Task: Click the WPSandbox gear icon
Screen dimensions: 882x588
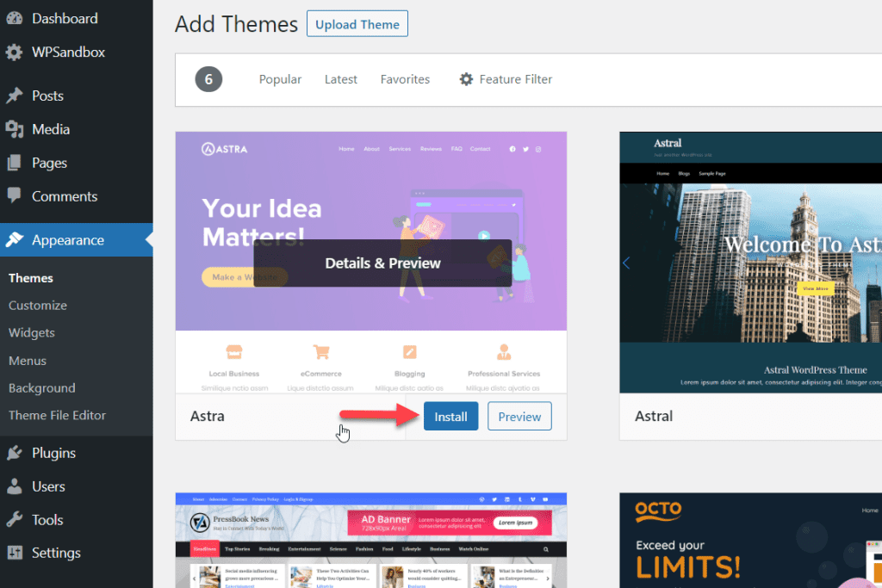Action: tap(15, 53)
